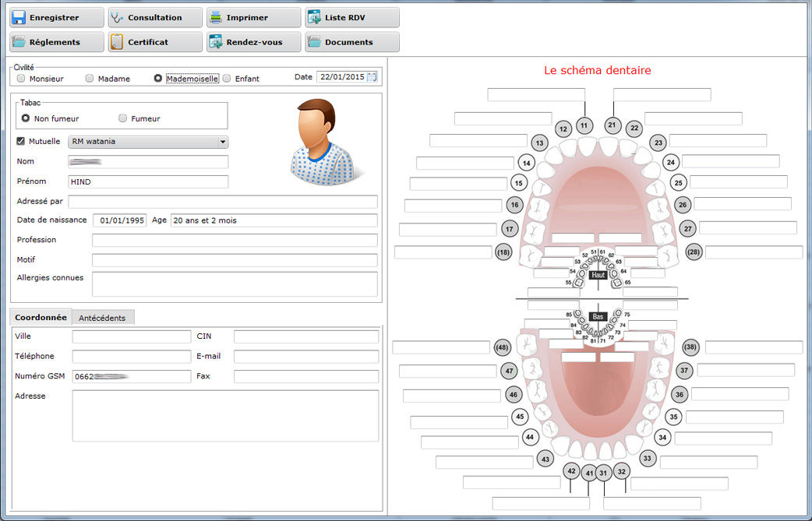Select the Fumeur radio button
Viewport: 812px width, 521px height.
[x=123, y=118]
